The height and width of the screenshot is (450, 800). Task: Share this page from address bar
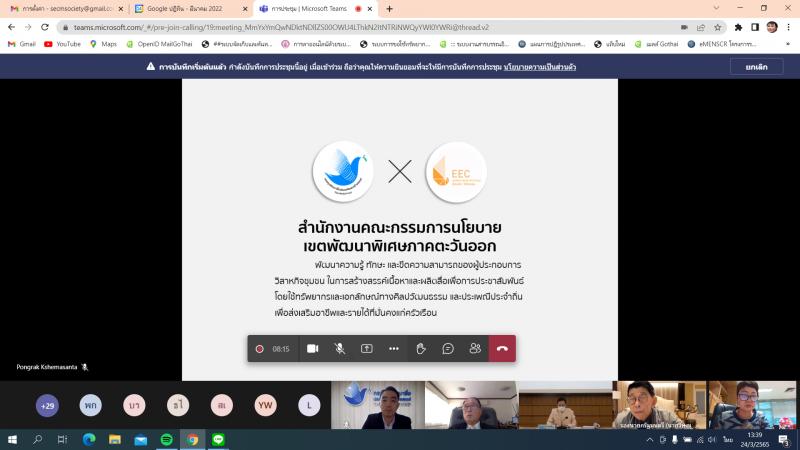[x=701, y=28]
